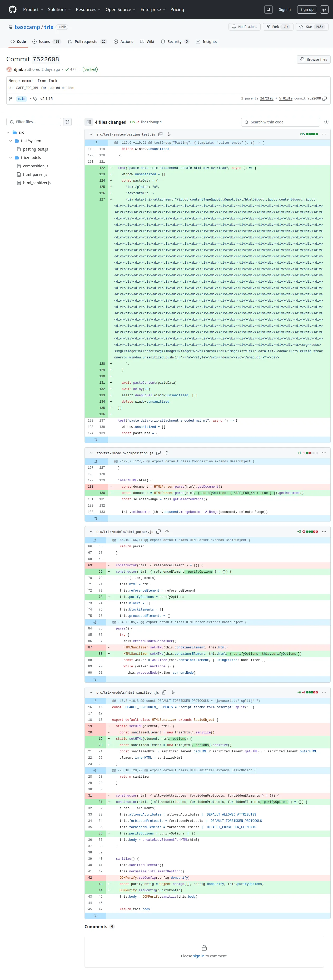333x980 pixels.
Task: Expand all lines in pasting_test.js diff
Action: [x=168, y=134]
